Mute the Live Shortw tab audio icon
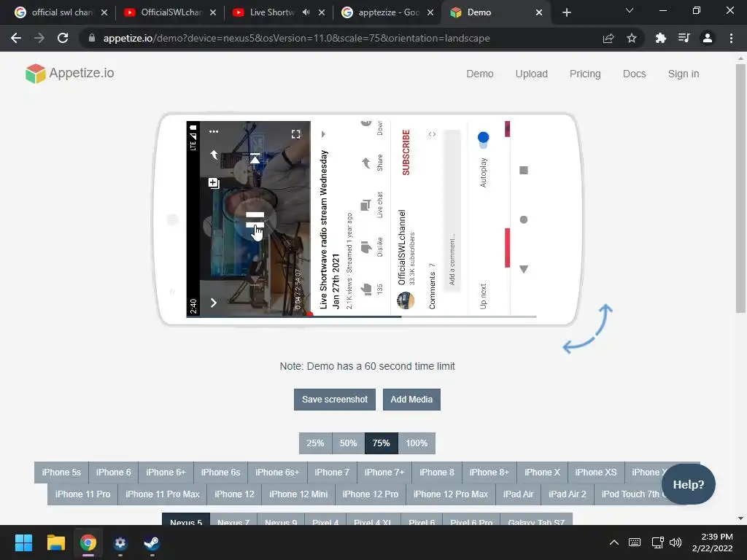The width and height of the screenshot is (747, 560). click(306, 12)
